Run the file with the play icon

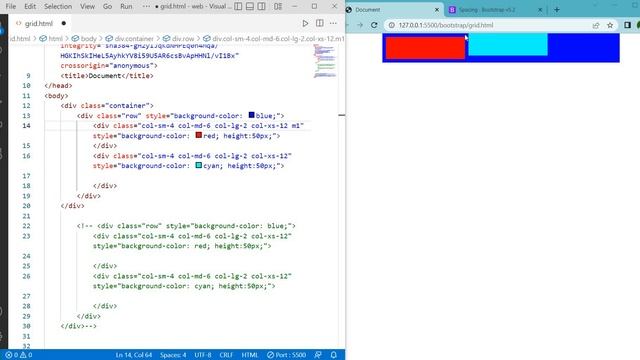click(x=305, y=23)
